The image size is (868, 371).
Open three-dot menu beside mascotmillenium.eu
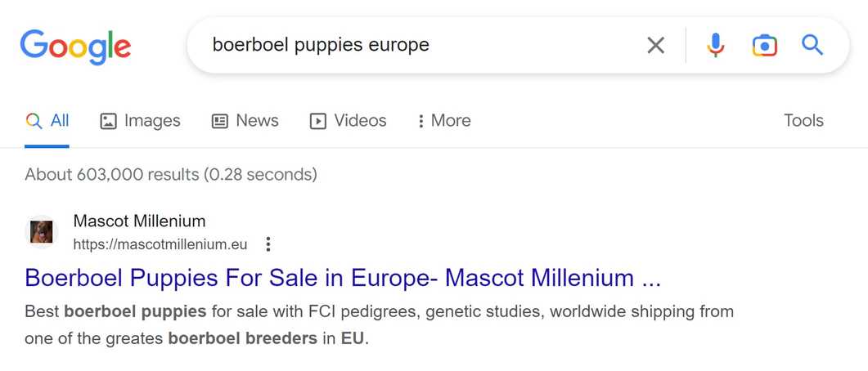coord(268,244)
